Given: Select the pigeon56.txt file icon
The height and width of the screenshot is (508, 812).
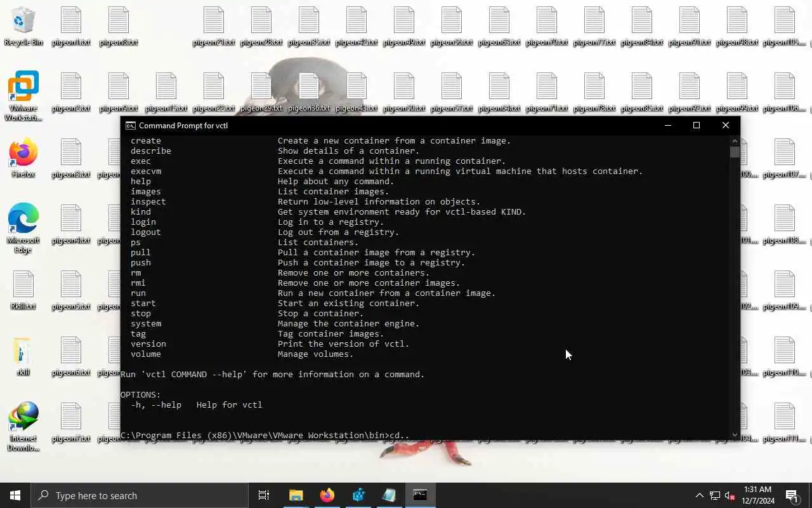Looking at the screenshot, I should pyautogui.click(x=452, y=27).
